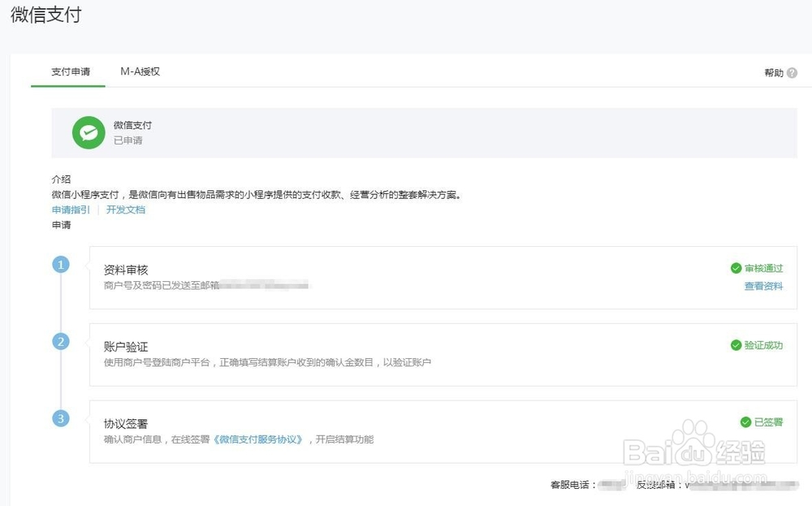Screen dimensions: 812x506
Task: Click the 微信支付 page title
Action: [46, 15]
